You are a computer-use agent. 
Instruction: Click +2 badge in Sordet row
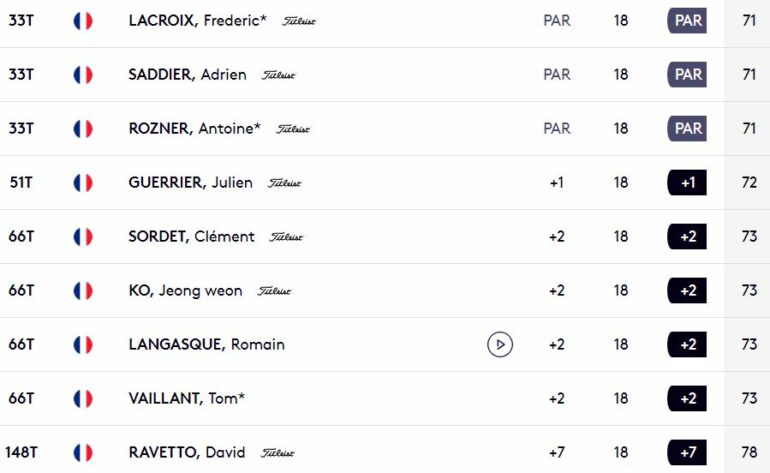click(x=687, y=237)
